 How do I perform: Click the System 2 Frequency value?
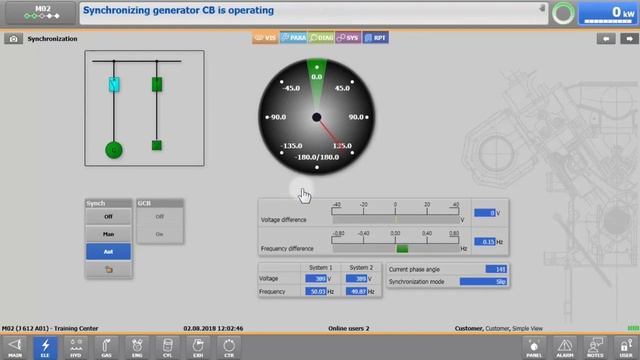click(x=356, y=291)
